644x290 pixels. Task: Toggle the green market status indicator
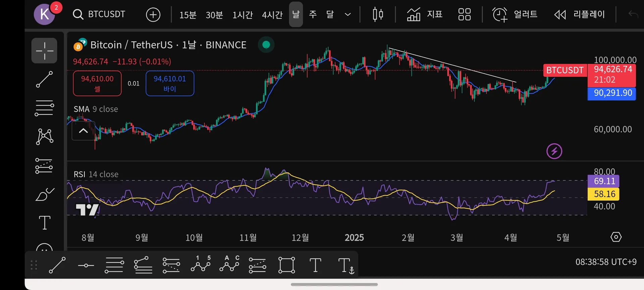coord(266,45)
